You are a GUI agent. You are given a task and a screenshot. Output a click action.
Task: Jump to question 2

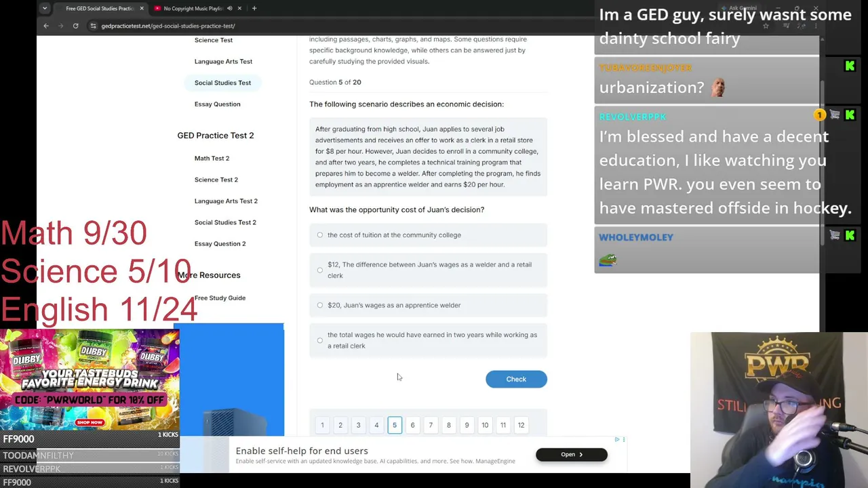(340, 425)
